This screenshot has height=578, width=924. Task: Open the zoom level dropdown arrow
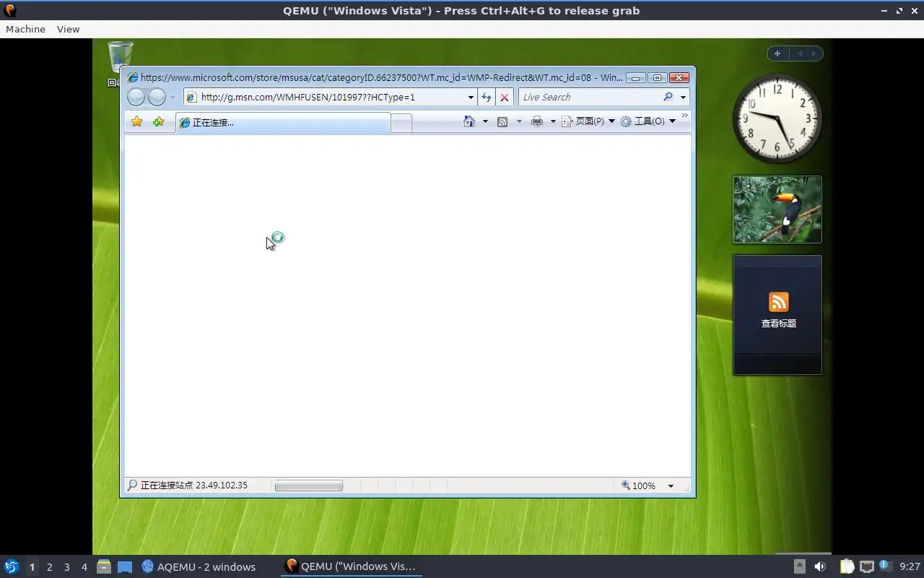coord(671,486)
